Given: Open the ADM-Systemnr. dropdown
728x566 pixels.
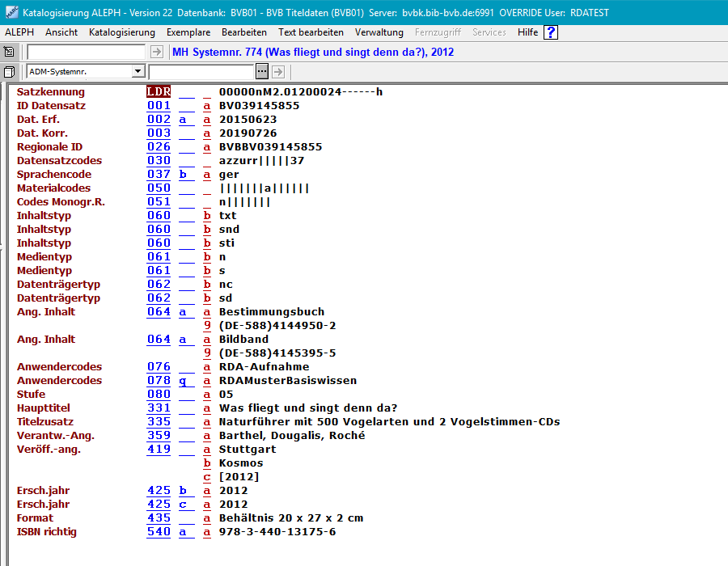Looking at the screenshot, I should (138, 72).
